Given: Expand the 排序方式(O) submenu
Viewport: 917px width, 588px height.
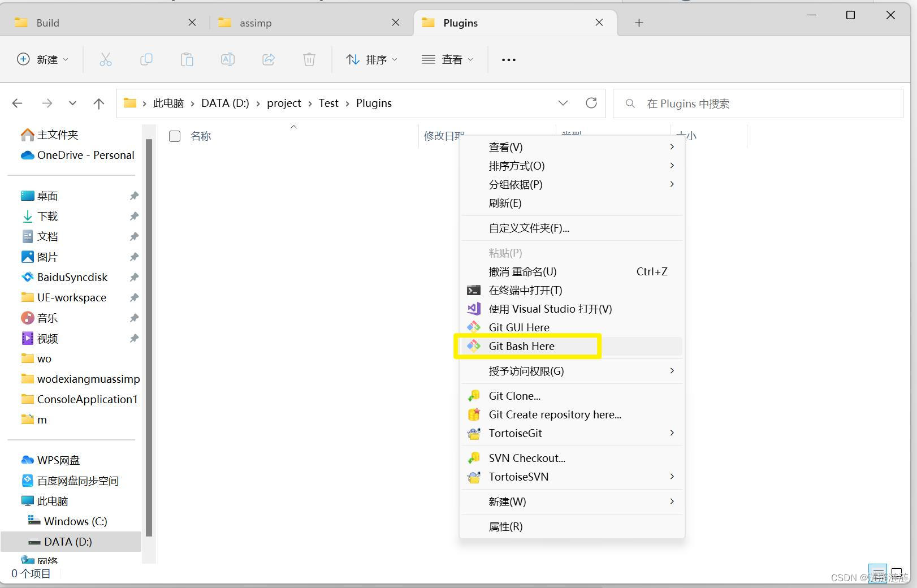Looking at the screenshot, I should pos(672,166).
